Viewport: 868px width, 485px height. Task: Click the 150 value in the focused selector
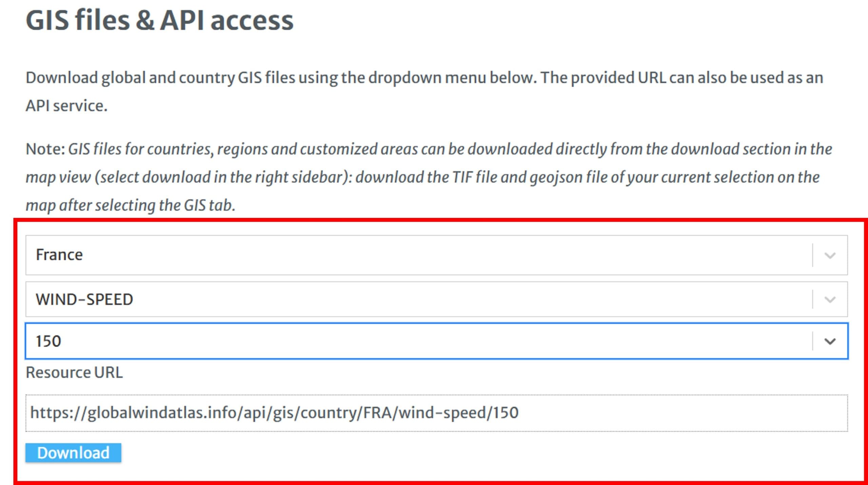48,341
